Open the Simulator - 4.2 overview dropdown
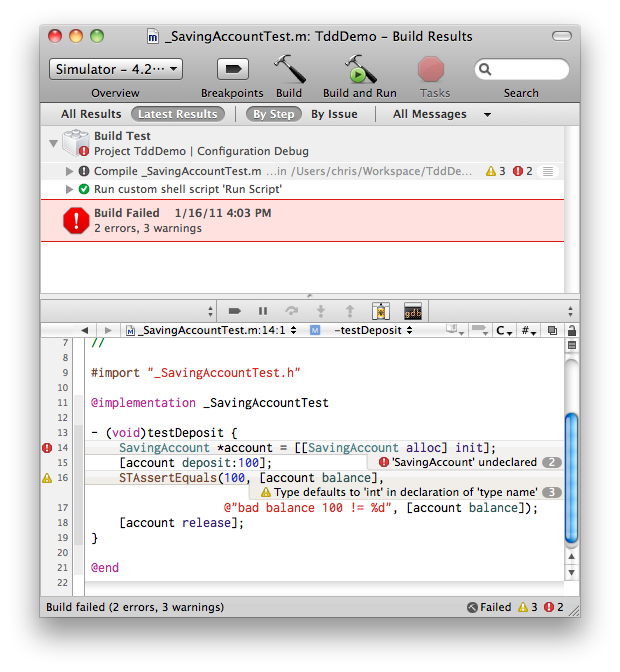620x672 pixels. pyautogui.click(x=115, y=69)
